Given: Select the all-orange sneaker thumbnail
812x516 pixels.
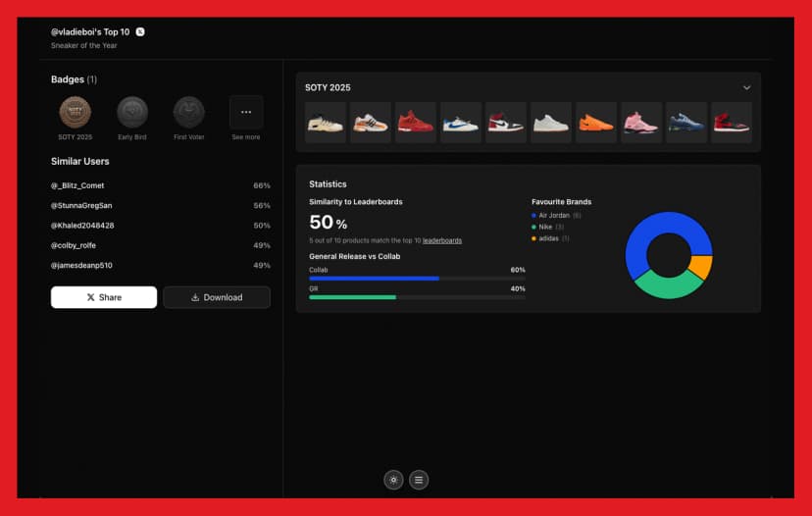Looking at the screenshot, I should 596,123.
